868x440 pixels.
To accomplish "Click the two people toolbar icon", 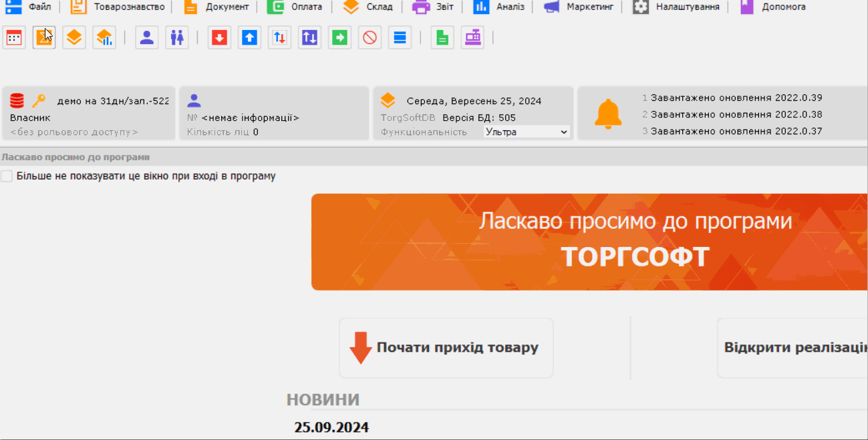I will click(x=177, y=38).
